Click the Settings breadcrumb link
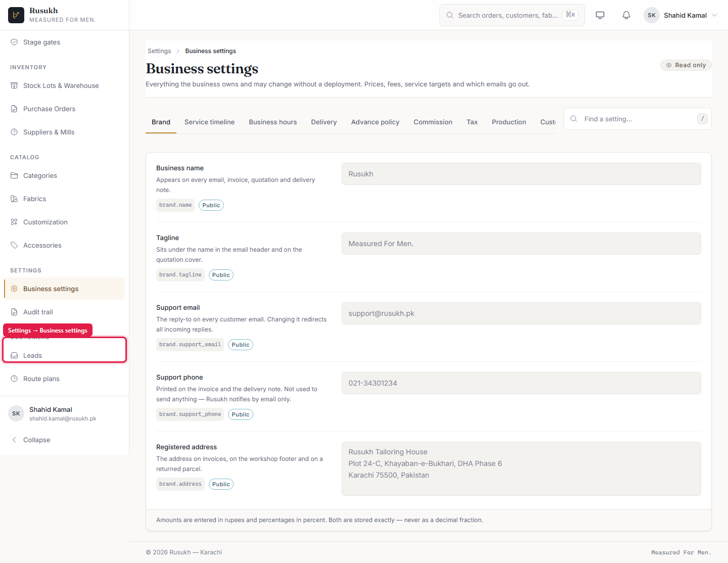 tap(159, 51)
